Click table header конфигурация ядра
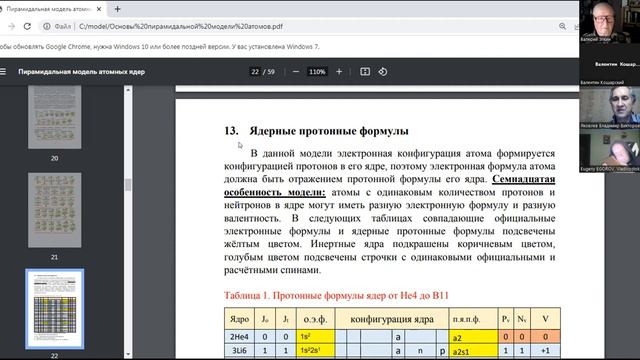The height and width of the screenshot is (360, 640). pyautogui.click(x=392, y=319)
